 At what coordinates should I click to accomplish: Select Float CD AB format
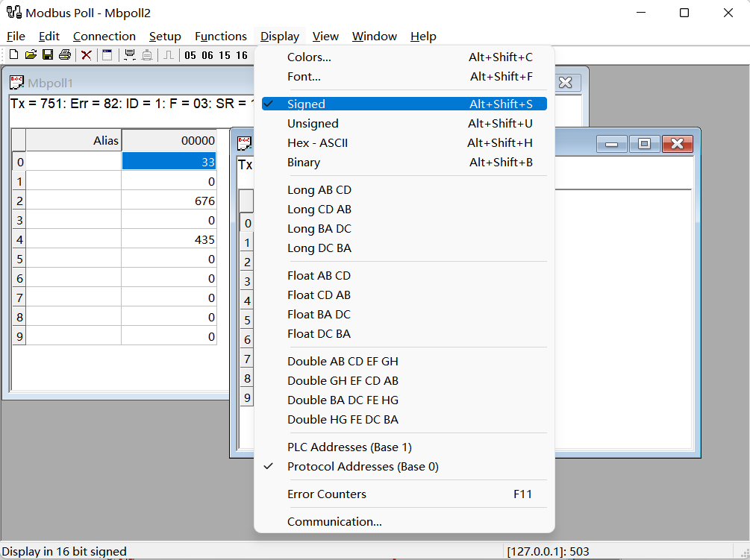tap(404, 295)
